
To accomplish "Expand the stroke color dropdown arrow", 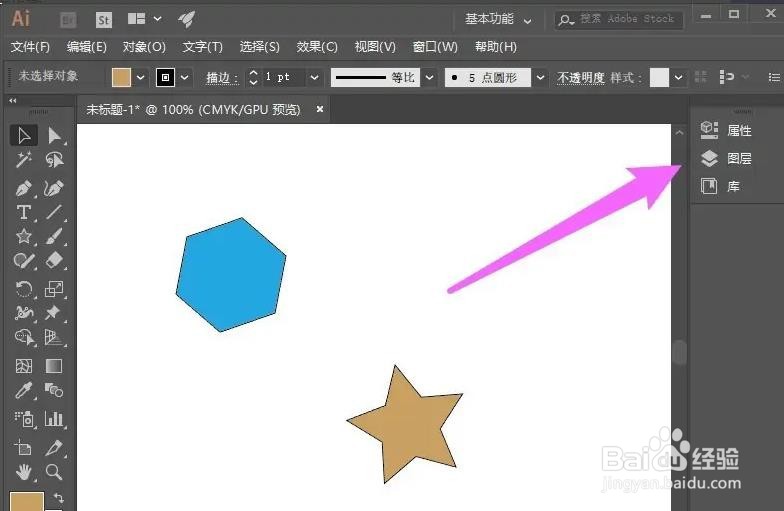I will [184, 78].
